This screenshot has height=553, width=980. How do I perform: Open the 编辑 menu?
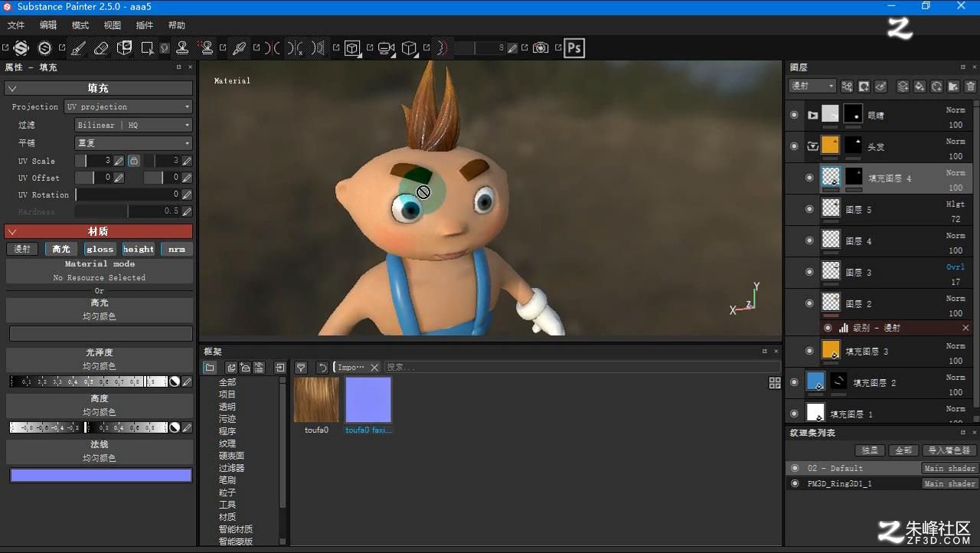click(x=48, y=25)
